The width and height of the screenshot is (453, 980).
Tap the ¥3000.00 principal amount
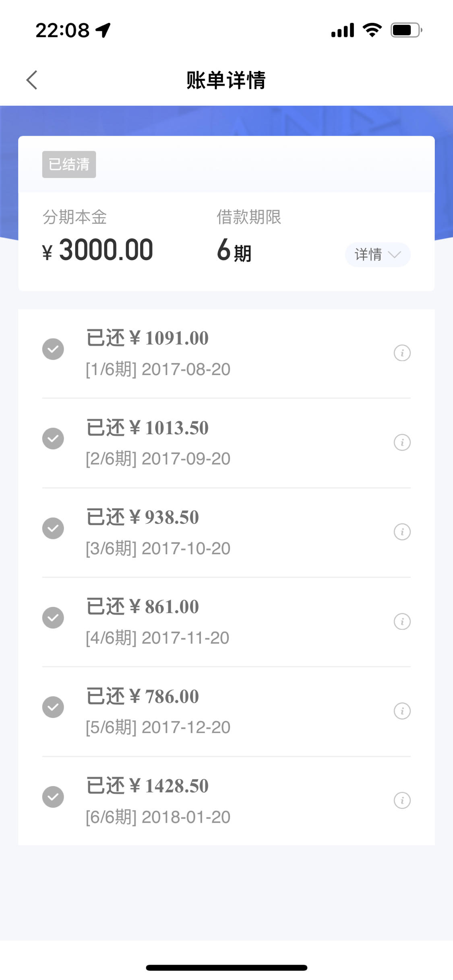point(97,250)
